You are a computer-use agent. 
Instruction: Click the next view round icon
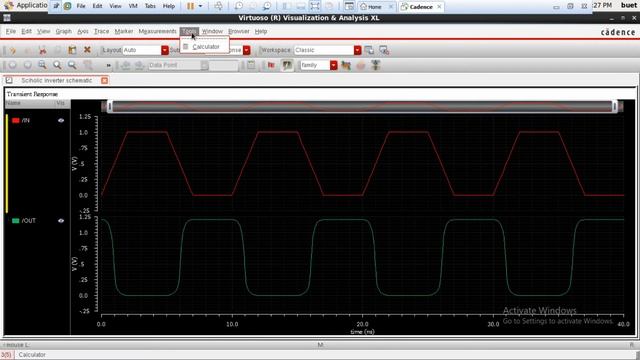coord(27,65)
